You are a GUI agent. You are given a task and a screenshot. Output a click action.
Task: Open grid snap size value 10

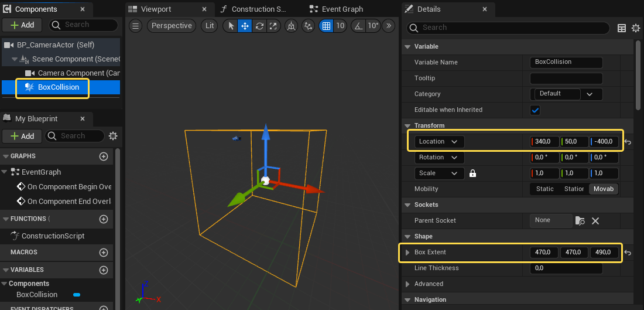click(340, 26)
